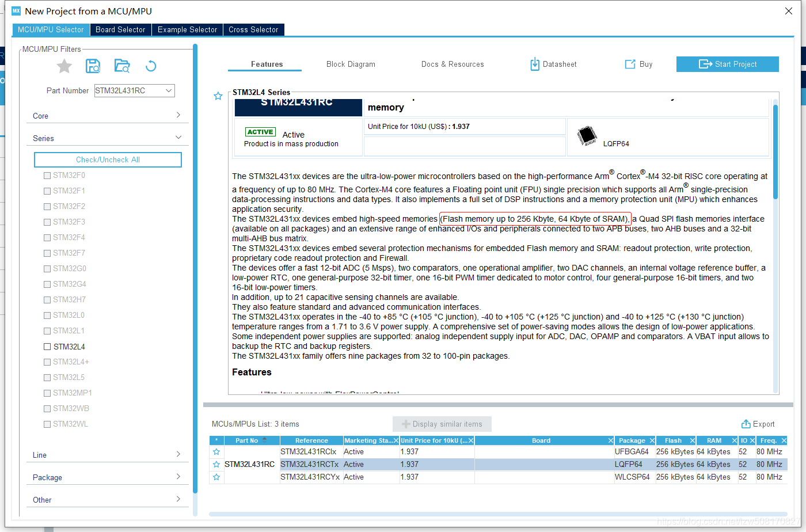Image resolution: width=806 pixels, height=532 pixels.
Task: Click the filters panel vertical scrollbar
Action: [x=195, y=268]
